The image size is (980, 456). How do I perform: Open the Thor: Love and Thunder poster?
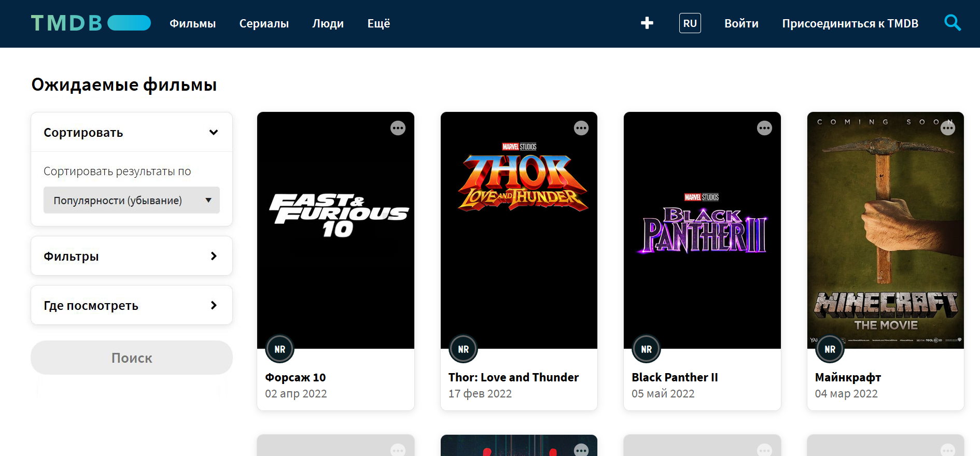[x=519, y=231]
